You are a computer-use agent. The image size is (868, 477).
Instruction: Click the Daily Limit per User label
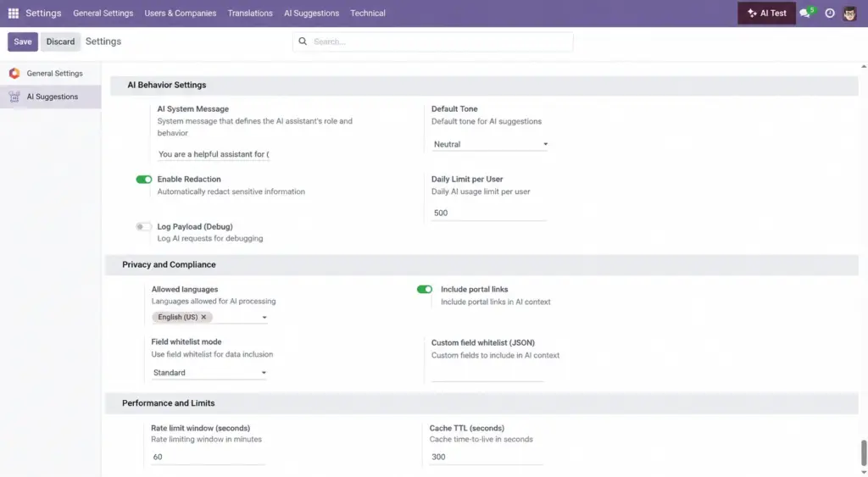467,180
